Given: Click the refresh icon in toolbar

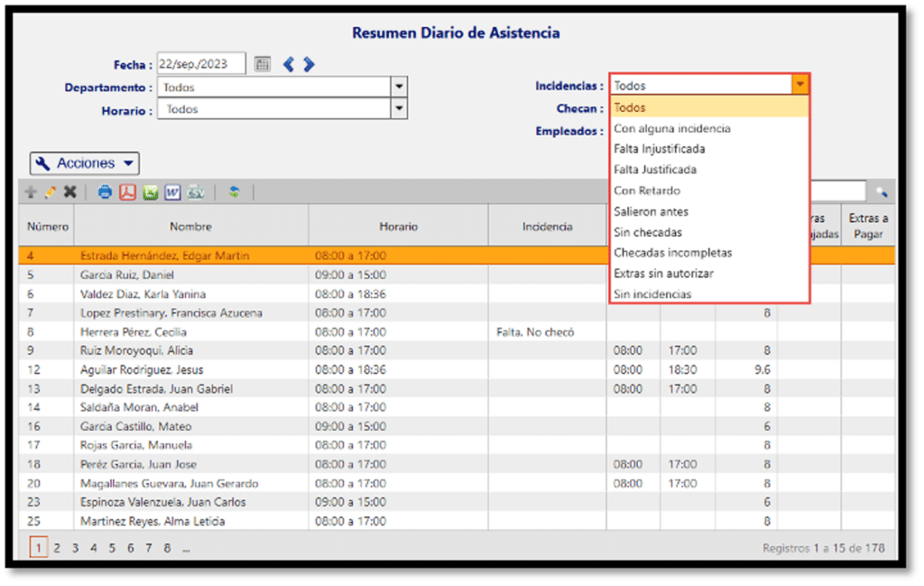Looking at the screenshot, I should tap(233, 192).
